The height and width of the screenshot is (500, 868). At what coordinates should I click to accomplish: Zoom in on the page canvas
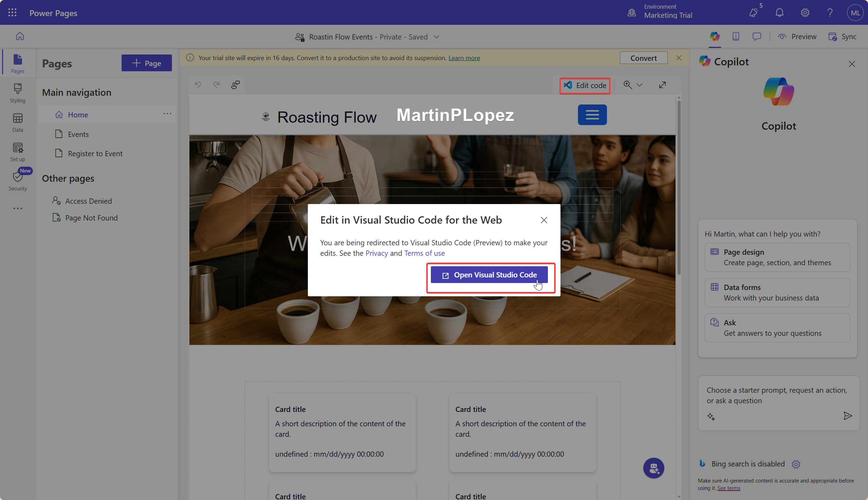click(628, 85)
